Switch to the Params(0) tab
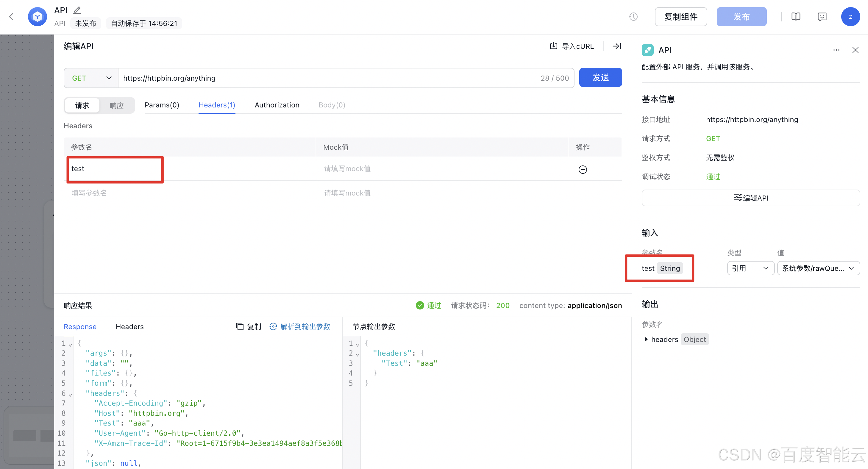868x469 pixels. pos(162,105)
